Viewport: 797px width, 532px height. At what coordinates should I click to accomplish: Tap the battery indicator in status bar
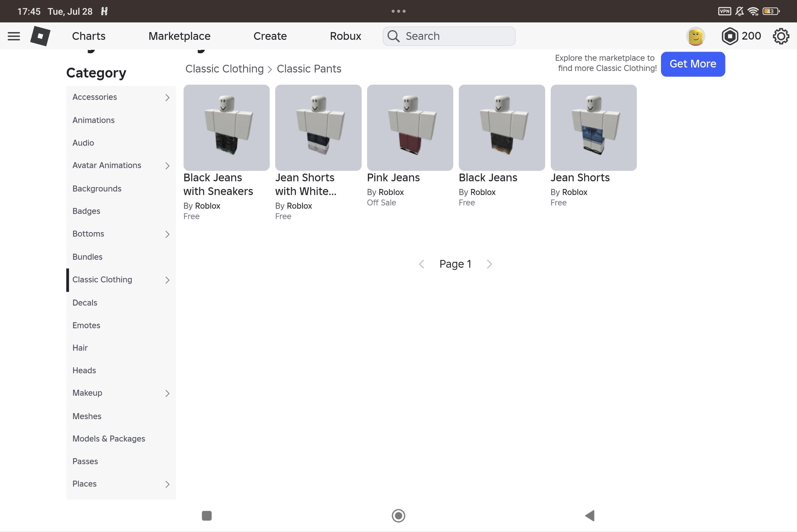click(x=771, y=11)
